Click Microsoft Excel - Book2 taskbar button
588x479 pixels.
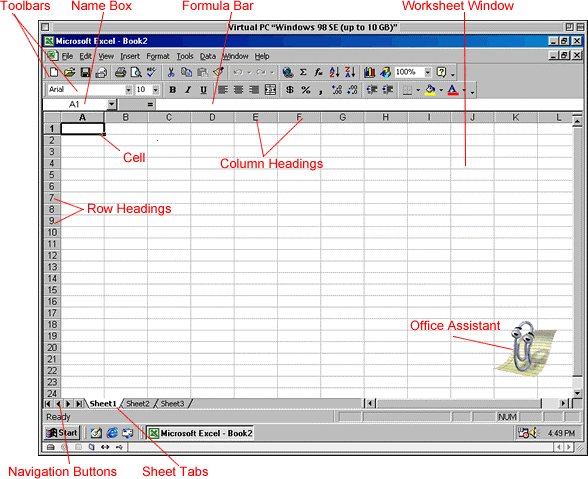pos(200,433)
